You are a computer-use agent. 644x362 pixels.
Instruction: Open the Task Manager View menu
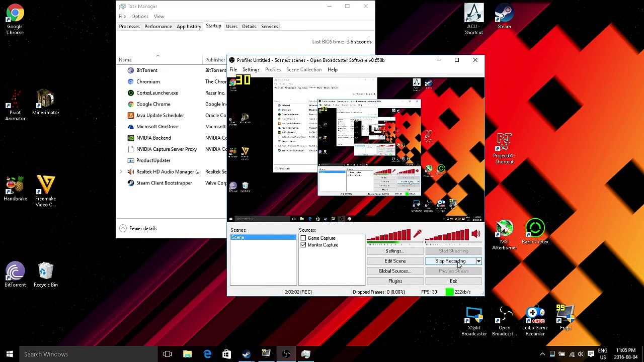pos(159,16)
